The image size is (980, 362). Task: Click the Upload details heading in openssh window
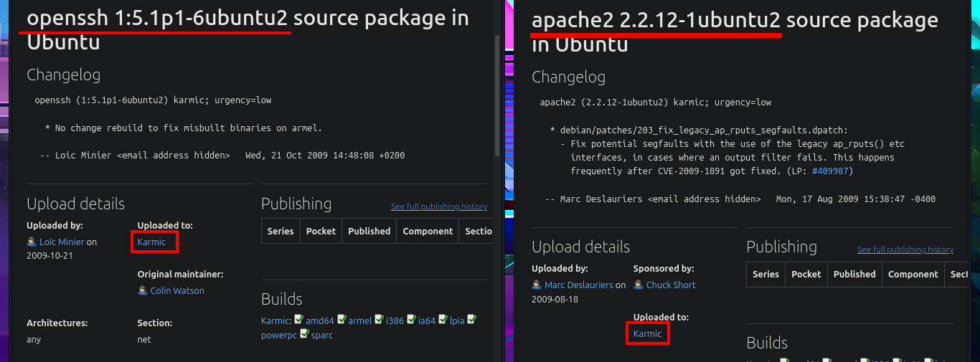coord(75,204)
